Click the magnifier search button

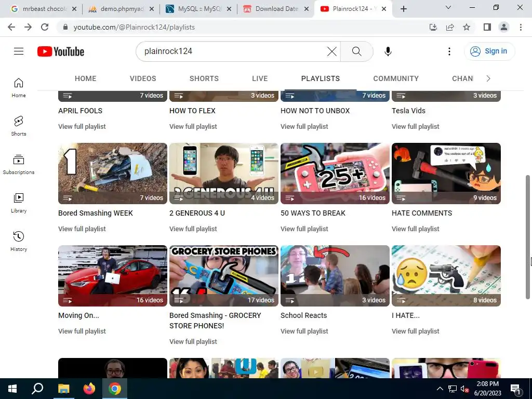tap(356, 51)
